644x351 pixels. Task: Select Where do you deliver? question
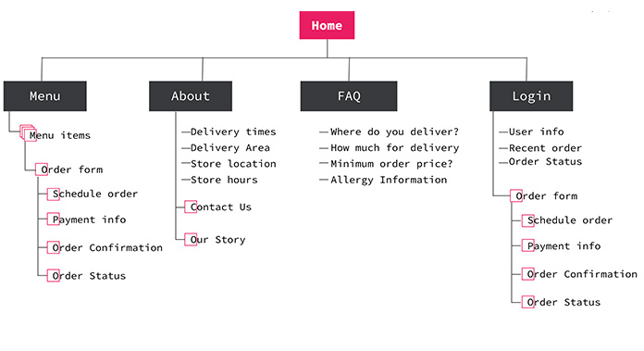pyautogui.click(x=394, y=132)
